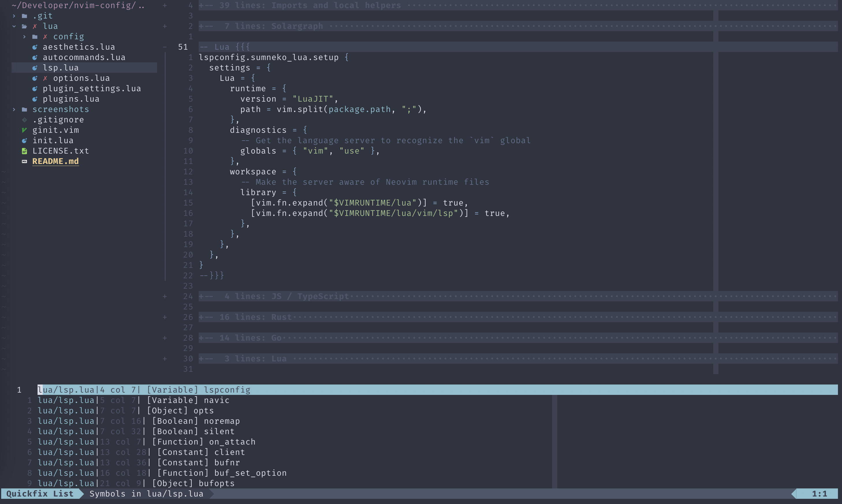Click the Vim icon beside ginit.vim

pos(24,130)
